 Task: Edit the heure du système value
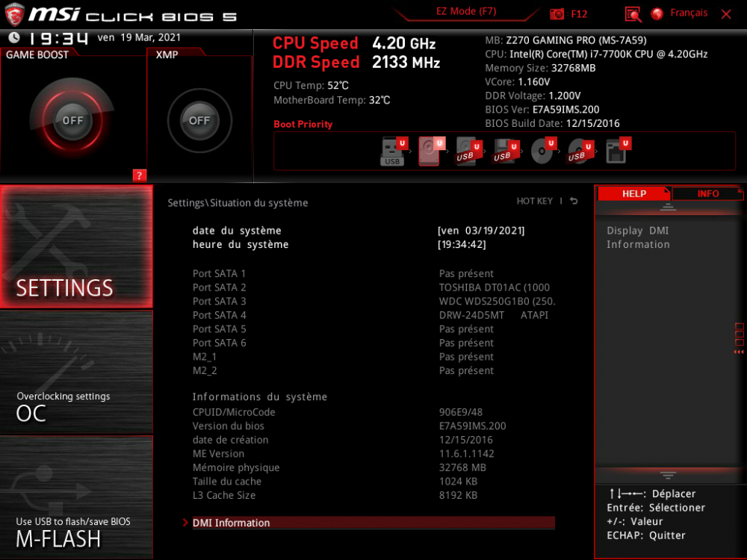coord(462,244)
